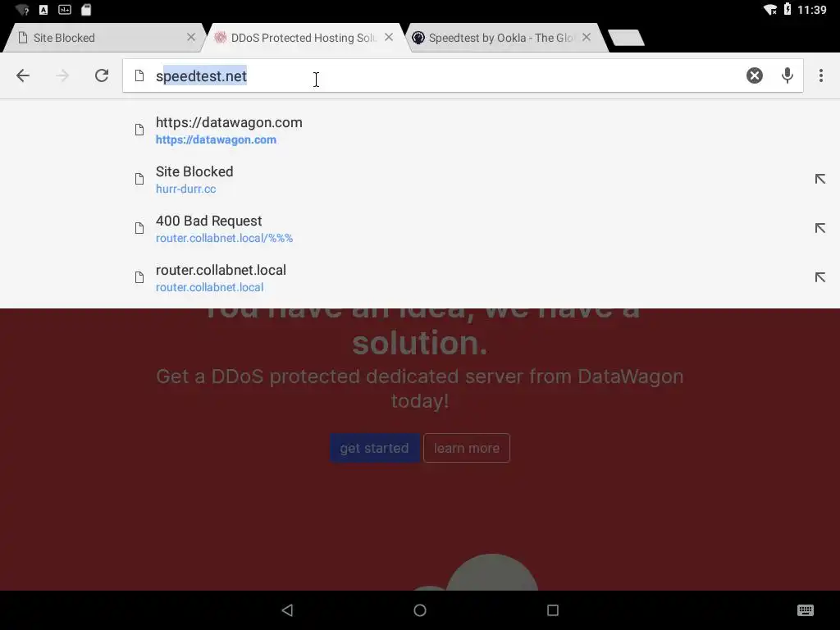Select the 400 Bad Request suggestion
Screen dimensions: 840x630
[x=420, y=229]
